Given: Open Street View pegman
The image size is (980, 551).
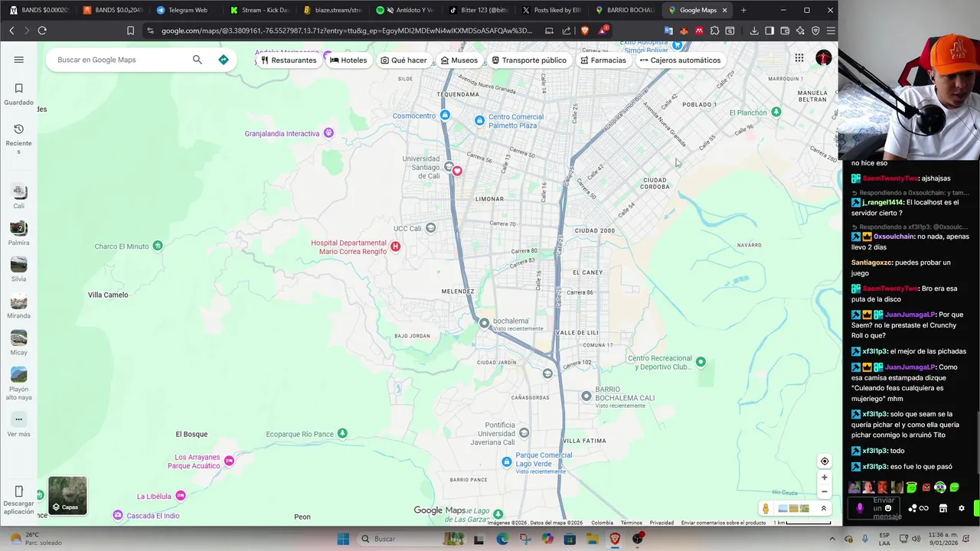Looking at the screenshot, I should [x=766, y=509].
